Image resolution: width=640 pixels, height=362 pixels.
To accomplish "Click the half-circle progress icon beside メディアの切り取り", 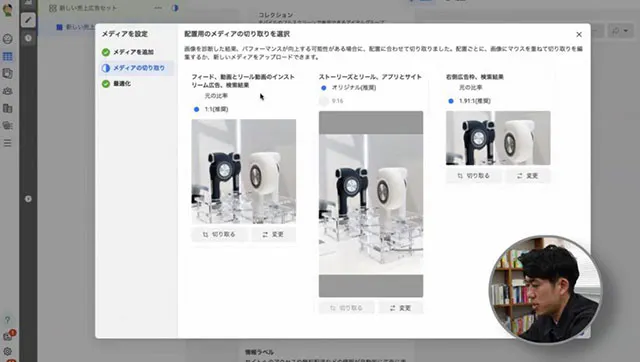I will pyautogui.click(x=106, y=68).
